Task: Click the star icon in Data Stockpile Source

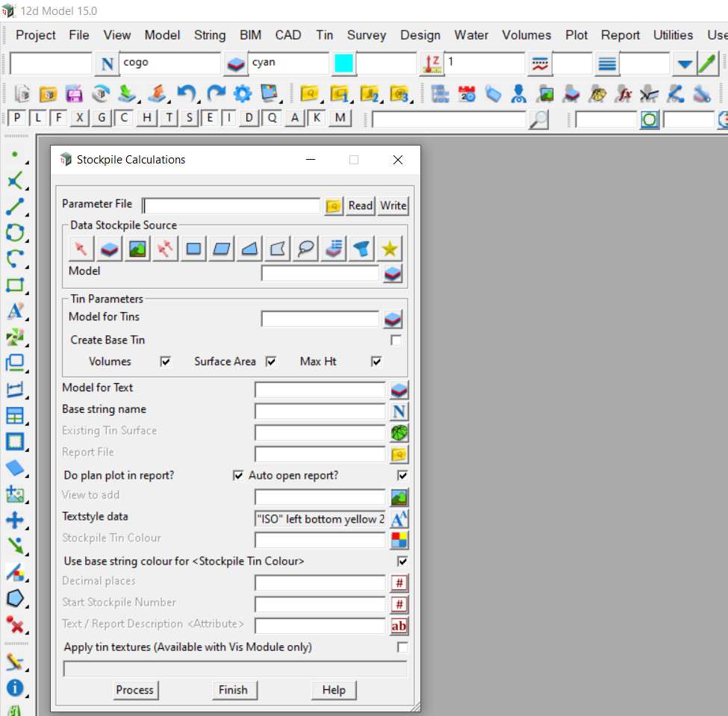Action: [x=390, y=249]
